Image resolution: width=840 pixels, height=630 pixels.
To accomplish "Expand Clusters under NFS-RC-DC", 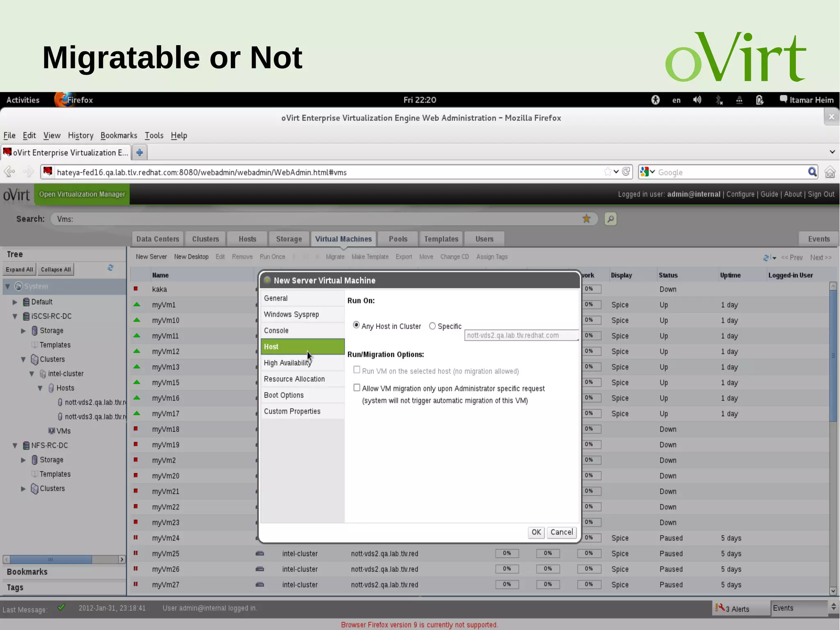I will [x=23, y=489].
